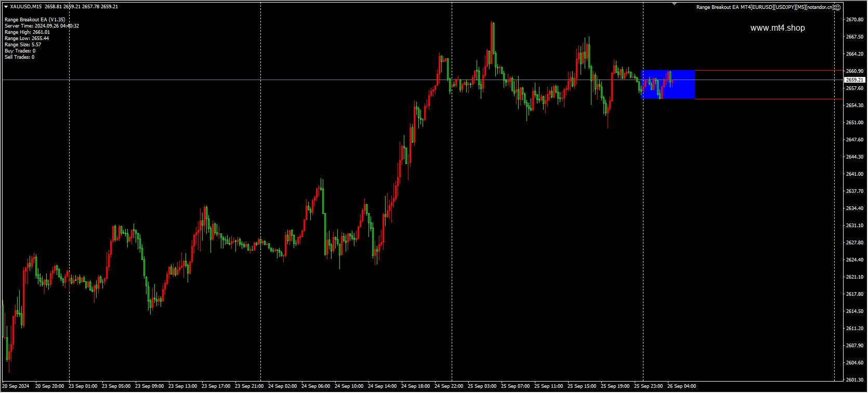Viewport: 868px width, 393px height.
Task: Open the triangle menu beside XAUUSD,M15
Action: pyautogui.click(x=6, y=7)
